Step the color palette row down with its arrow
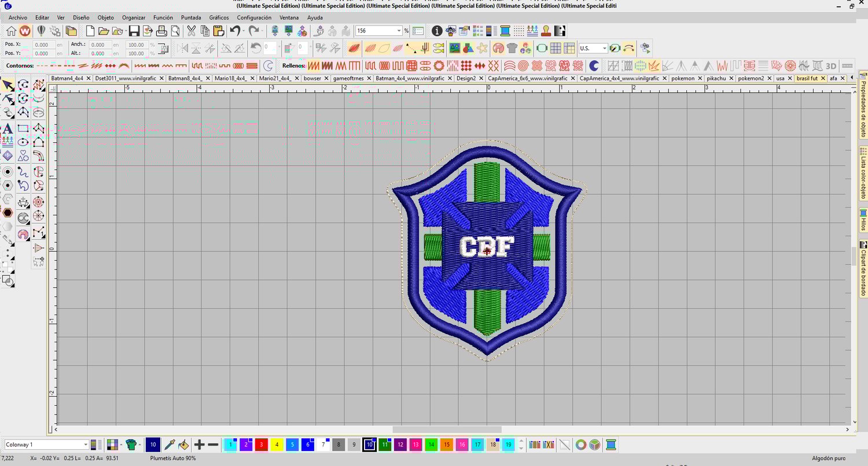 (521, 448)
